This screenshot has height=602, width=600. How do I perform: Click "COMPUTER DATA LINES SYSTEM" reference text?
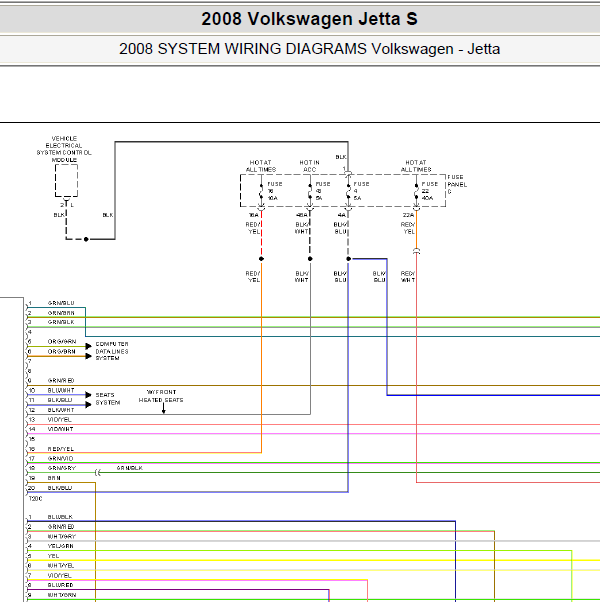click(x=112, y=351)
